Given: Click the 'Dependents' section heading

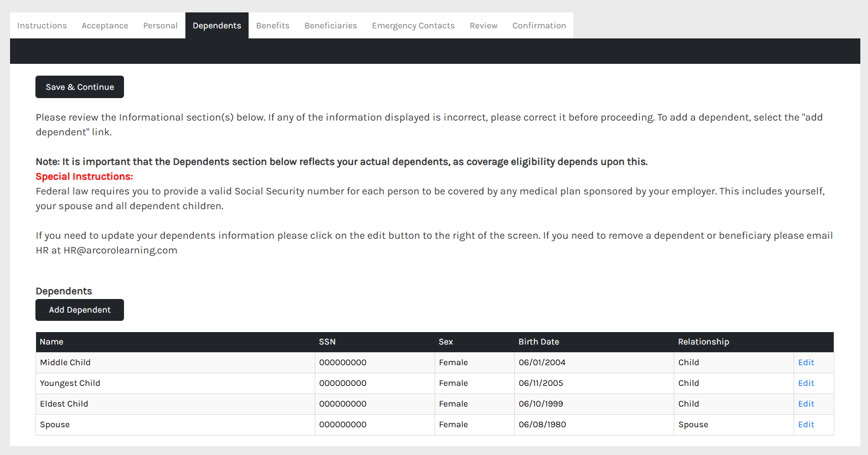Looking at the screenshot, I should pyautogui.click(x=64, y=291).
